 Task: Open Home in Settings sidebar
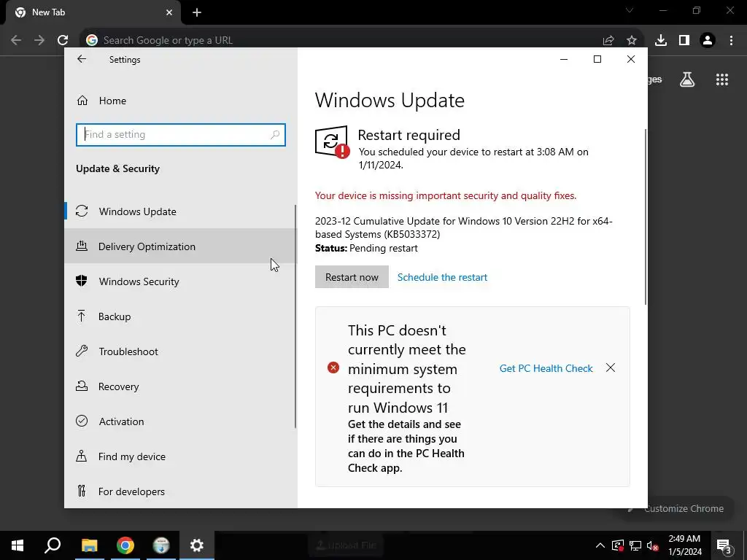[x=181, y=101]
